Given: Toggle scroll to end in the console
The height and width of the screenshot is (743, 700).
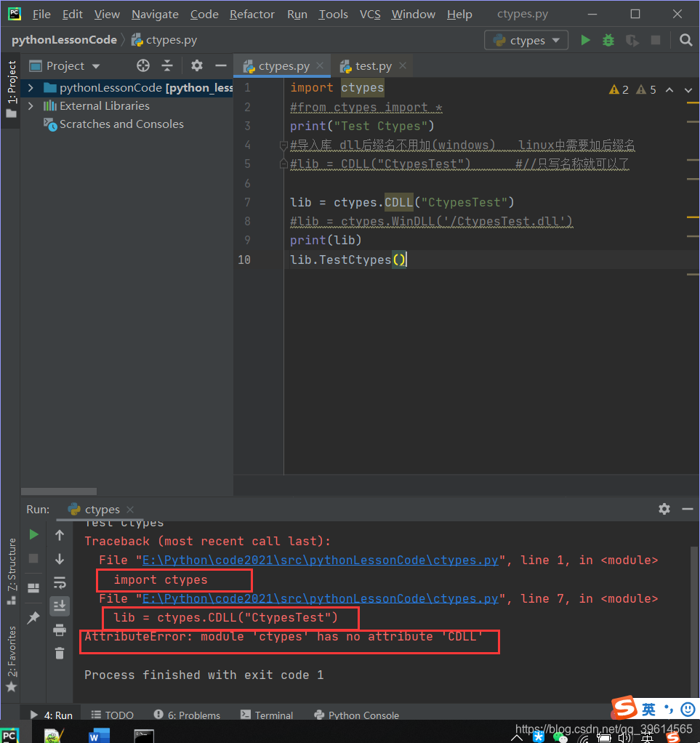Looking at the screenshot, I should click(60, 606).
